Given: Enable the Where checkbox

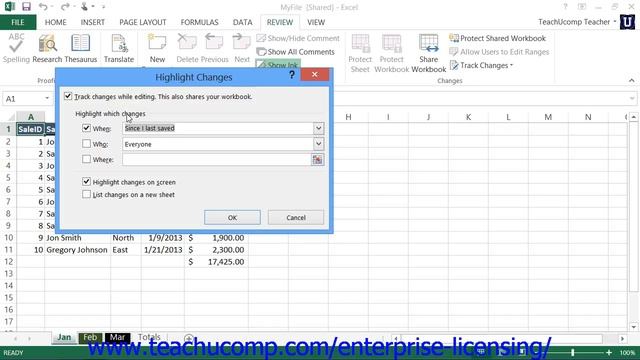Looking at the screenshot, I should click(86, 159).
